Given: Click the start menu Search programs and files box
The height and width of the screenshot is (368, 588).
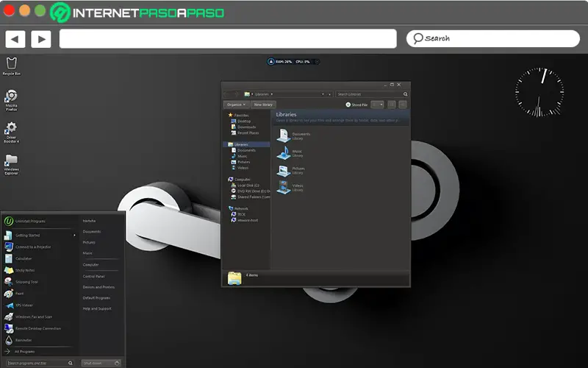Looking at the screenshot, I should [40, 363].
